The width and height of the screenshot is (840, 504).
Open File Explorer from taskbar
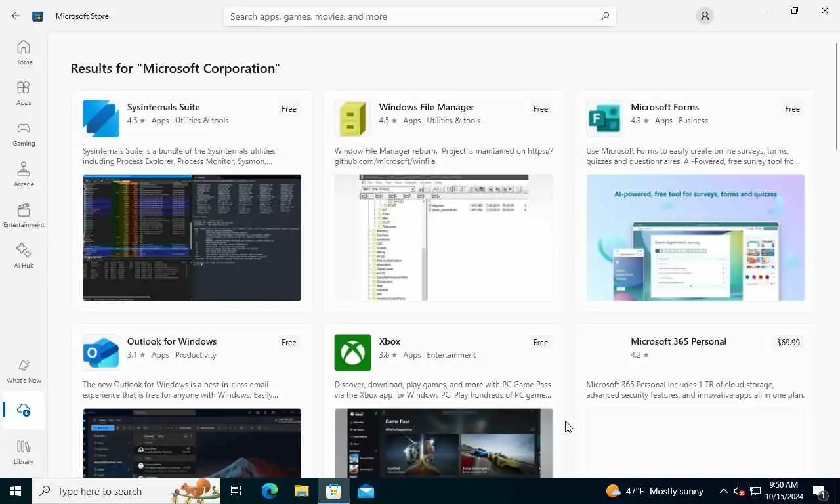pos(301,491)
